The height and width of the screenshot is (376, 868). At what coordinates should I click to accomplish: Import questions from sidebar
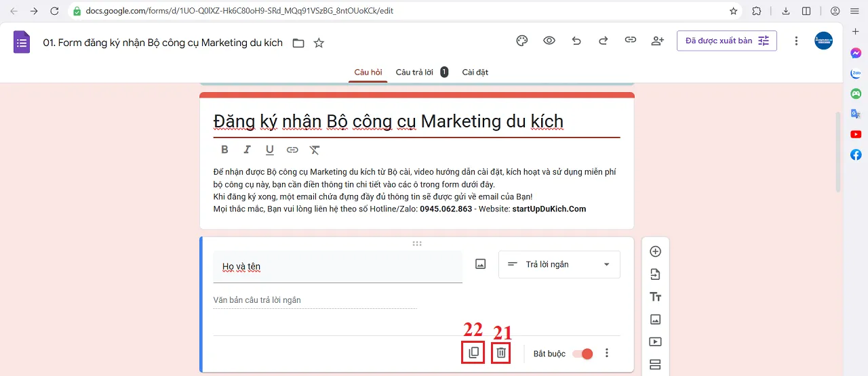pos(655,274)
